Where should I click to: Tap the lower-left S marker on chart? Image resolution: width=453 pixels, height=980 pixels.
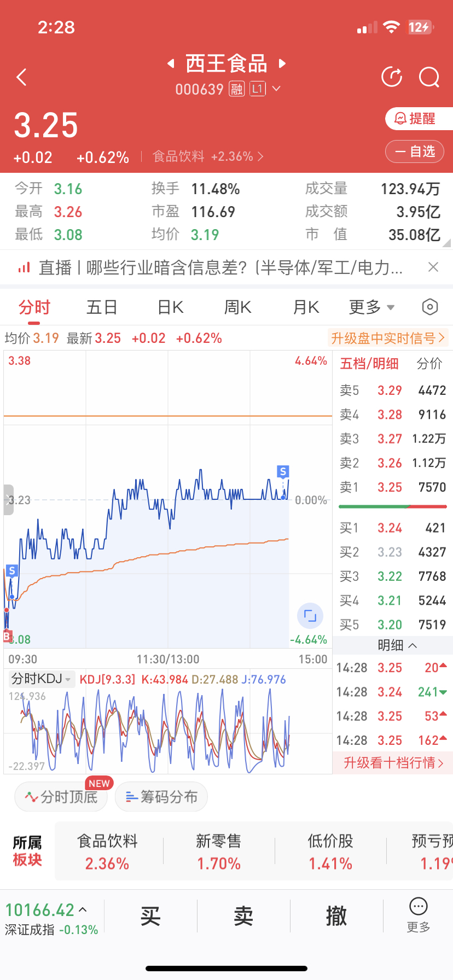coord(12,571)
